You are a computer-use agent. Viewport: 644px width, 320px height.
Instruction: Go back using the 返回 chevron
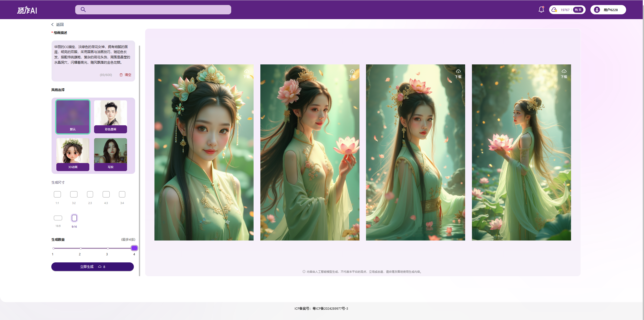(x=53, y=25)
